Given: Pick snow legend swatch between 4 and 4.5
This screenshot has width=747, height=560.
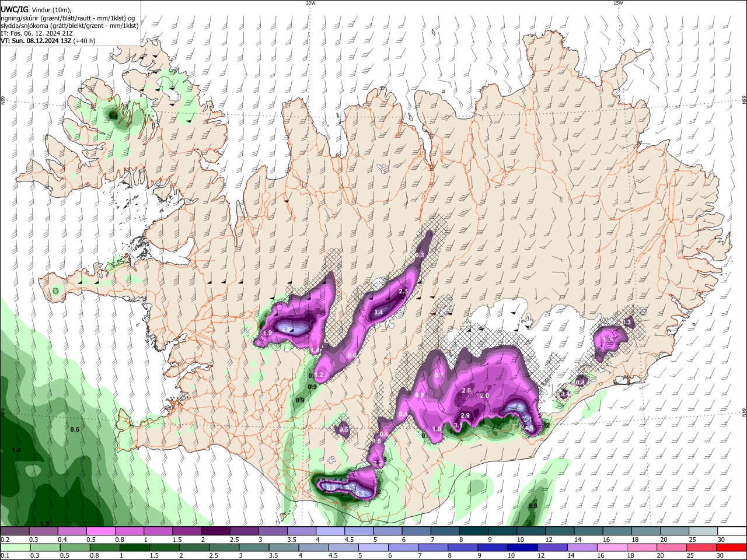Looking at the screenshot, I should pyautogui.click(x=330, y=531).
